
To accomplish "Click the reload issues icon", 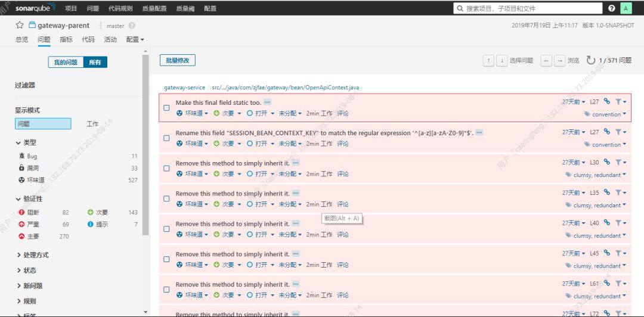I will [590, 60].
